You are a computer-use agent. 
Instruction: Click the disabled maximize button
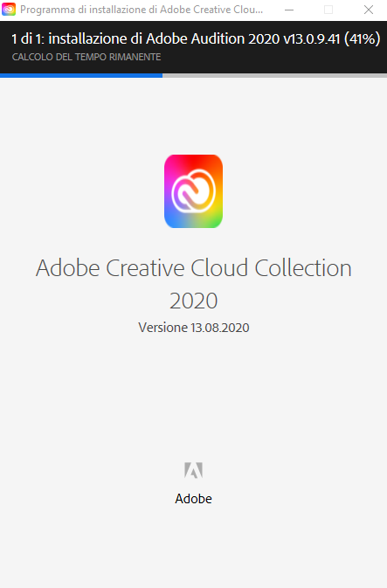328,10
